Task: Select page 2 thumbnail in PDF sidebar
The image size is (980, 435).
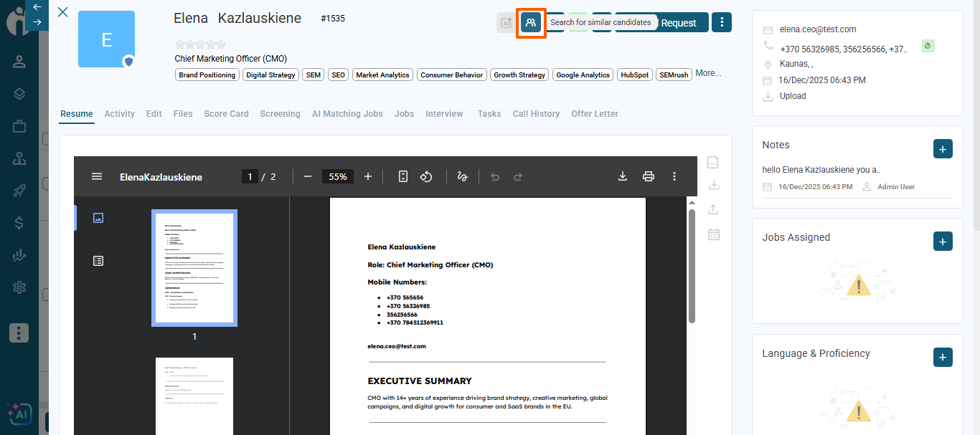Action: (x=194, y=396)
